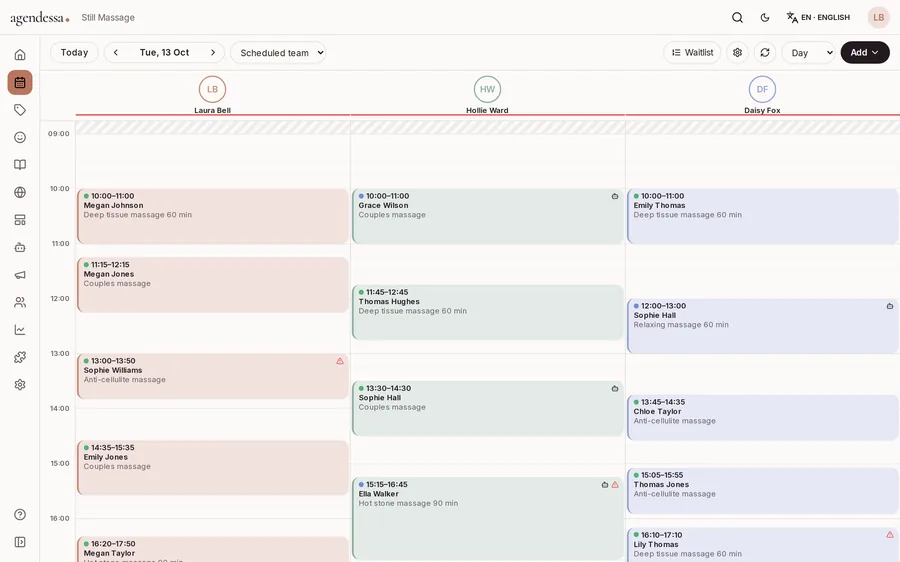This screenshot has height=562, width=900.
Task: Refresh the calendar with the sync icon
Action: [x=765, y=52]
